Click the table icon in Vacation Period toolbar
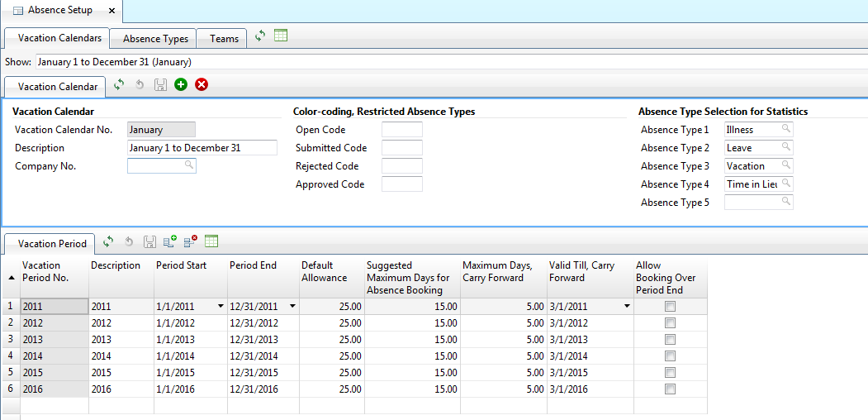868x420 pixels. point(211,242)
